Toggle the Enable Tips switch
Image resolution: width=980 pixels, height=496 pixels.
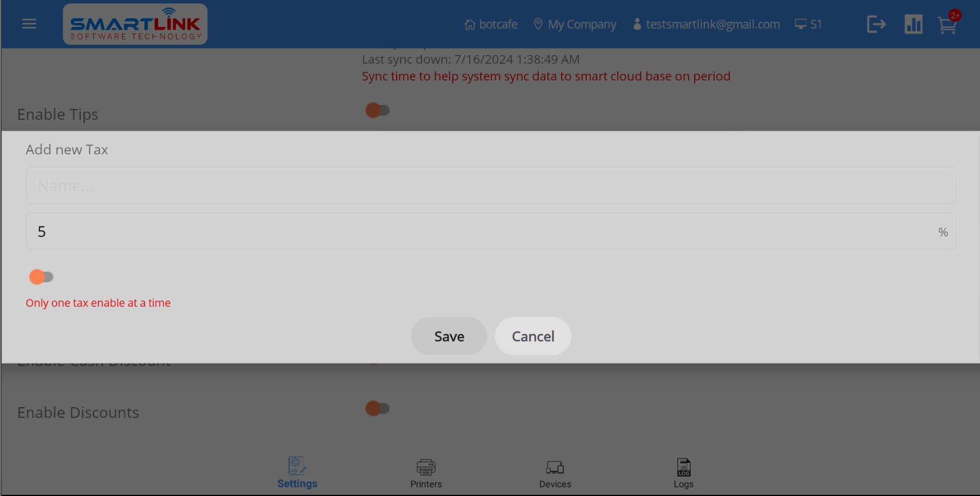(378, 110)
